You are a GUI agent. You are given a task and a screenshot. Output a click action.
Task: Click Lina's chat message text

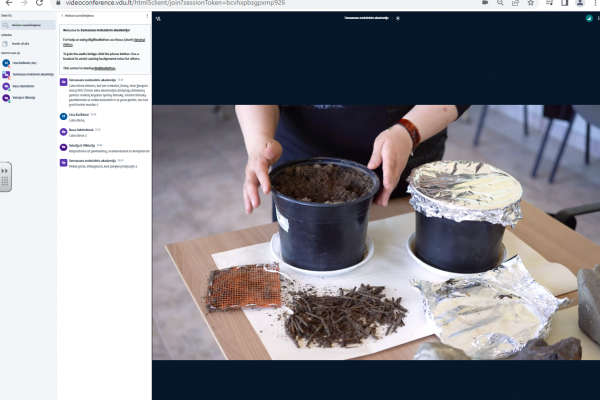click(77, 120)
